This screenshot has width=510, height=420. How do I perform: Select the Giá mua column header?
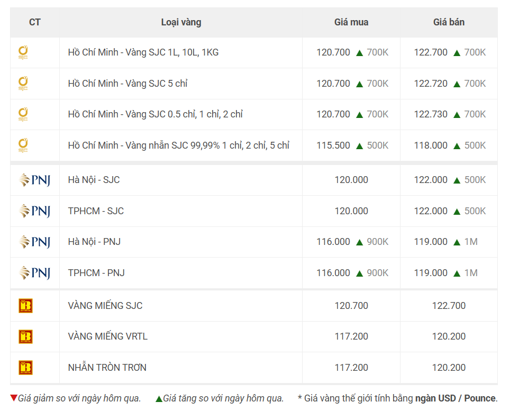tap(351, 22)
